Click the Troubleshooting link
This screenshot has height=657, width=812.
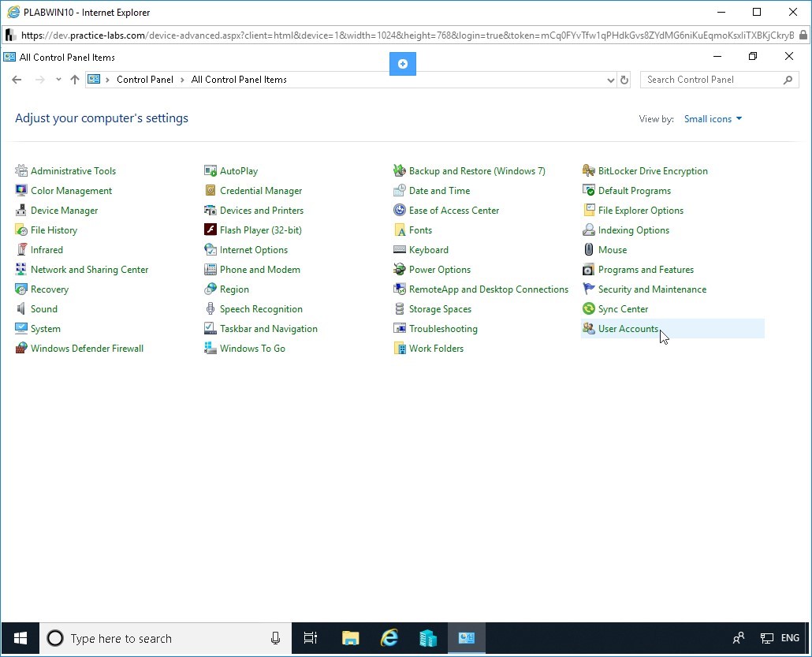(443, 328)
